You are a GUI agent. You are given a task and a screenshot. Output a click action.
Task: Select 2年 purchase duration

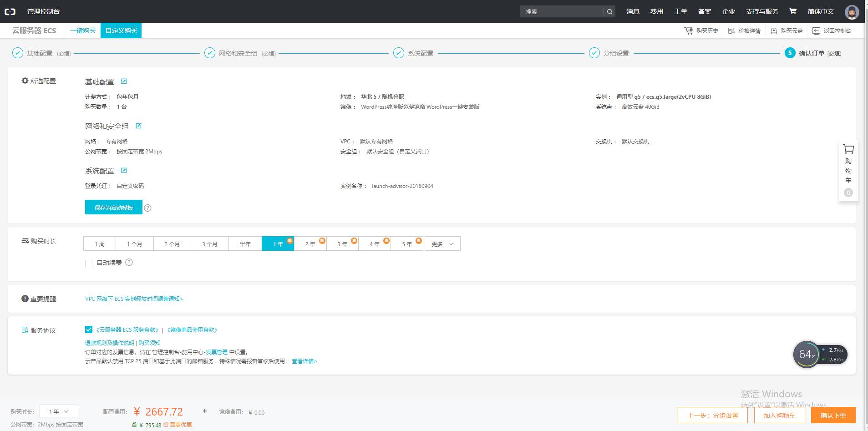pyautogui.click(x=310, y=244)
